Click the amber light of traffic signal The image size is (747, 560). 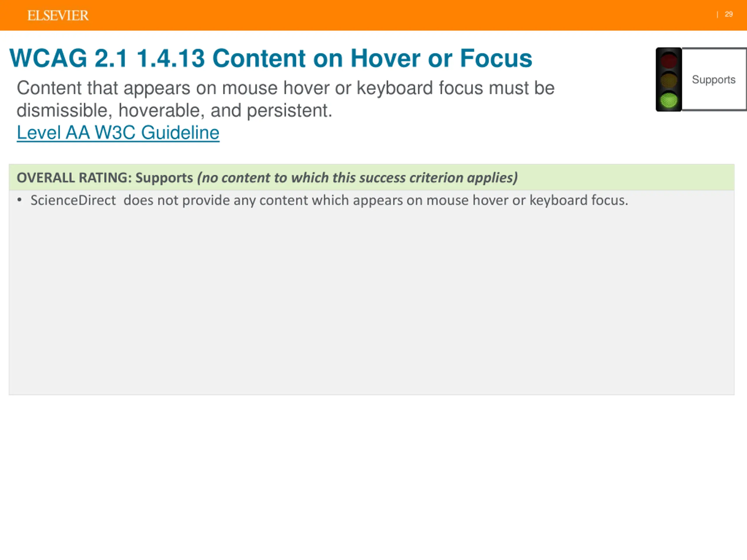(669, 80)
